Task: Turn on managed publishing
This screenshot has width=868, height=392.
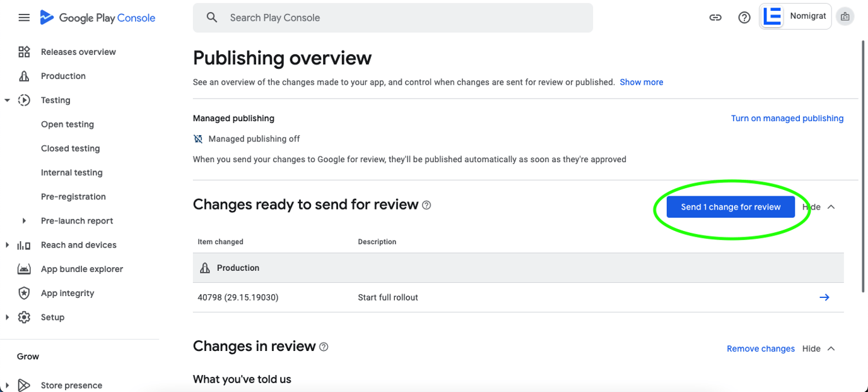Action: (x=787, y=118)
